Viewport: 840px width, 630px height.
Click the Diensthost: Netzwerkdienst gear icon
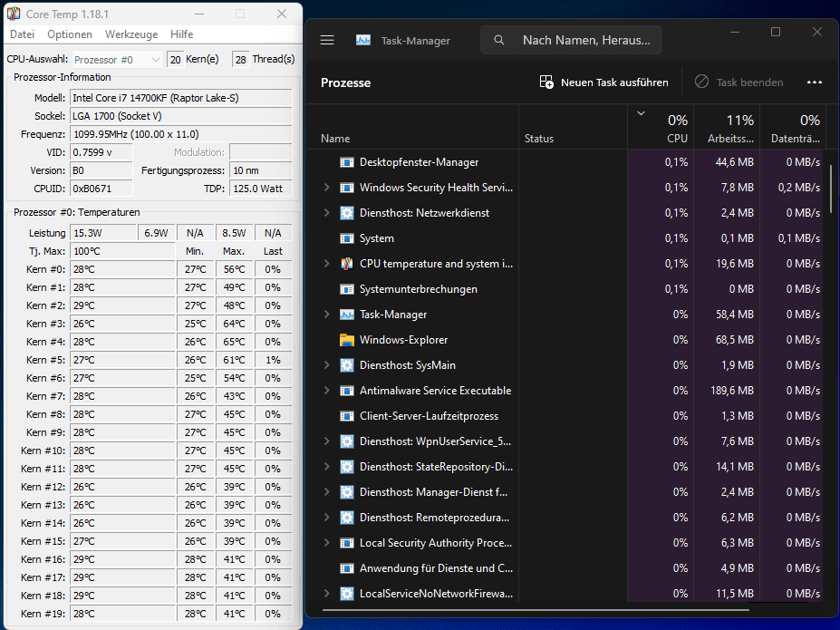(x=347, y=213)
